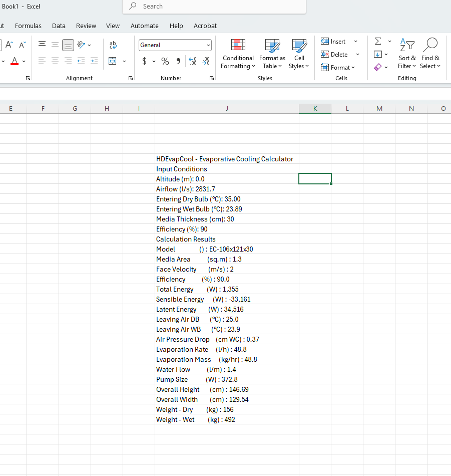
Task: Click the Orientation text angle icon
Action: click(81, 45)
